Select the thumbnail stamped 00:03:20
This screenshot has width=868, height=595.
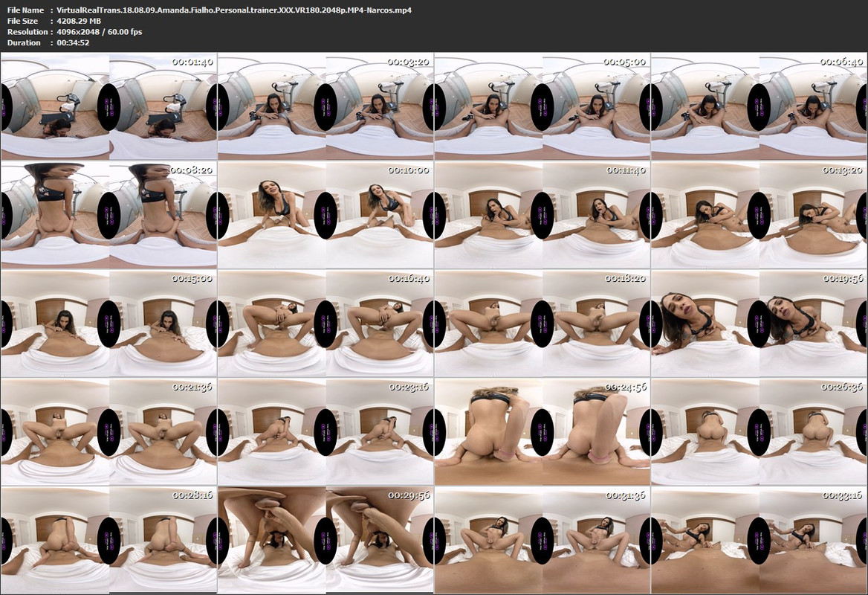coord(325,106)
